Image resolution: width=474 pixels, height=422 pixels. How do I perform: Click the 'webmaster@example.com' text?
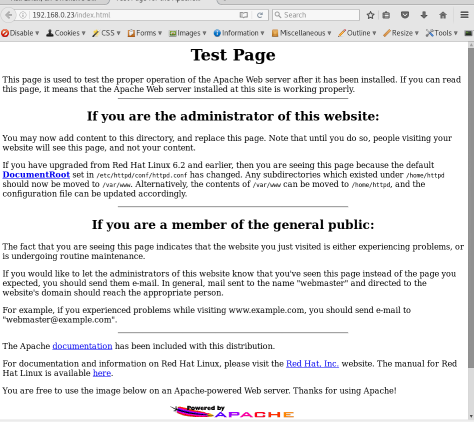[x=59, y=320]
